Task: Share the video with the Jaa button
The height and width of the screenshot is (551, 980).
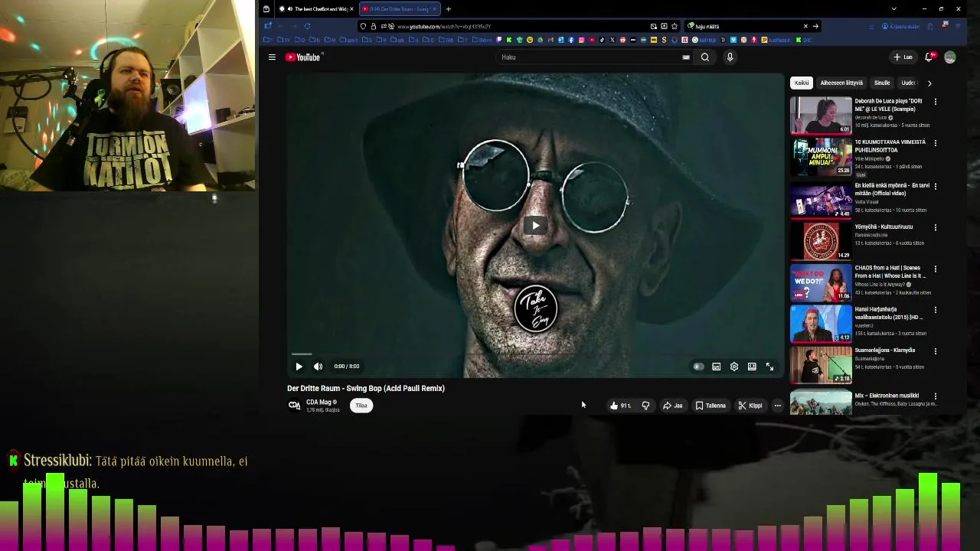Action: pyautogui.click(x=672, y=406)
